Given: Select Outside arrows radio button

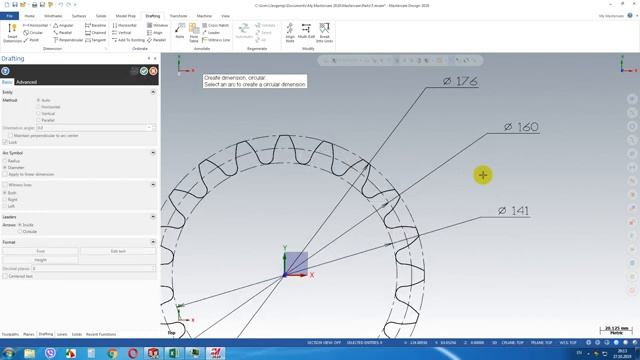Looking at the screenshot, I should pyautogui.click(x=20, y=231).
